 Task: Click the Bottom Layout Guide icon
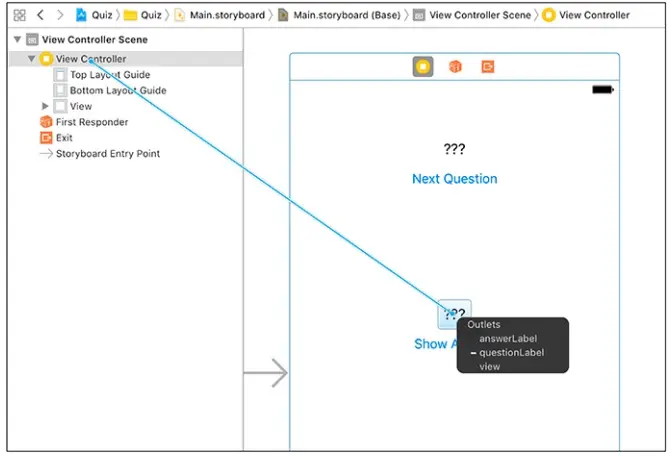(60, 91)
